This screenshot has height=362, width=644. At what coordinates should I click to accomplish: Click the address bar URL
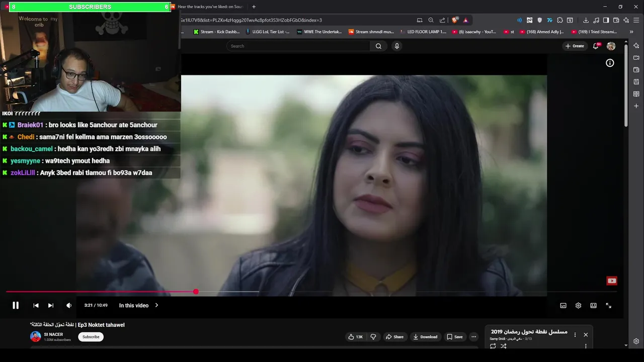tap(252, 20)
